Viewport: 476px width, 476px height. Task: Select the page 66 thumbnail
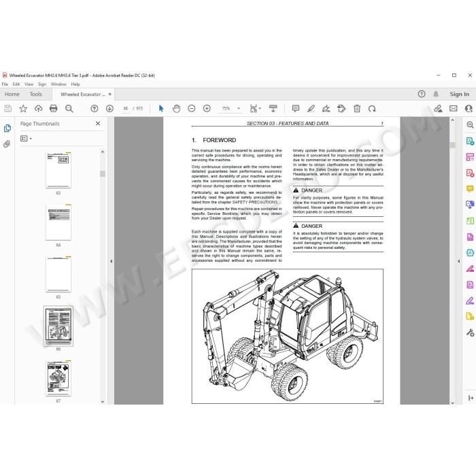58,326
